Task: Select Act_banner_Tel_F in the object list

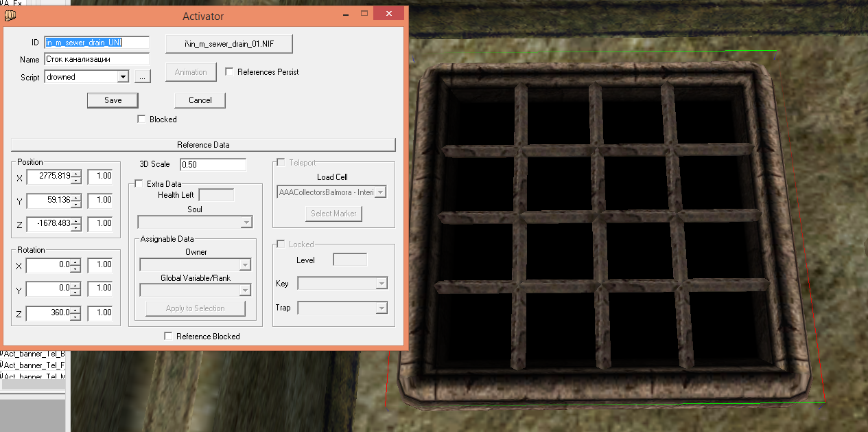Action: point(33,365)
